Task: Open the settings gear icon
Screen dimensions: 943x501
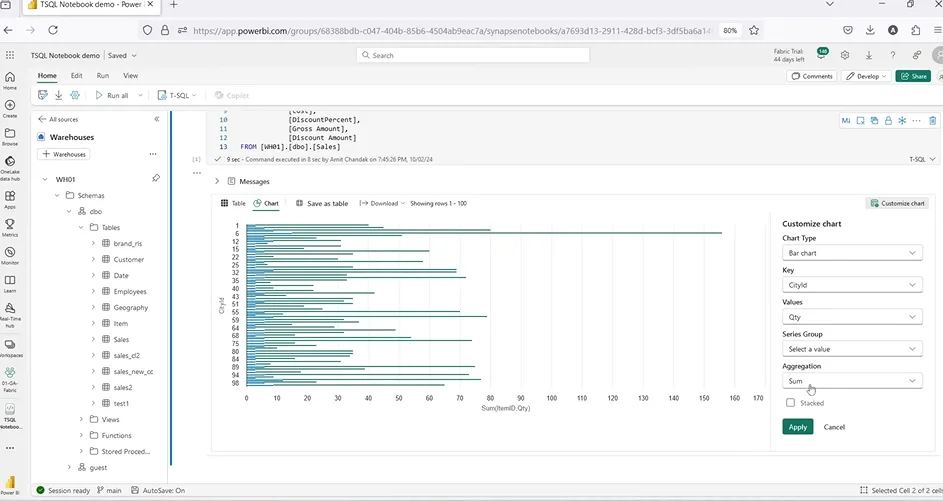Action: click(x=845, y=55)
